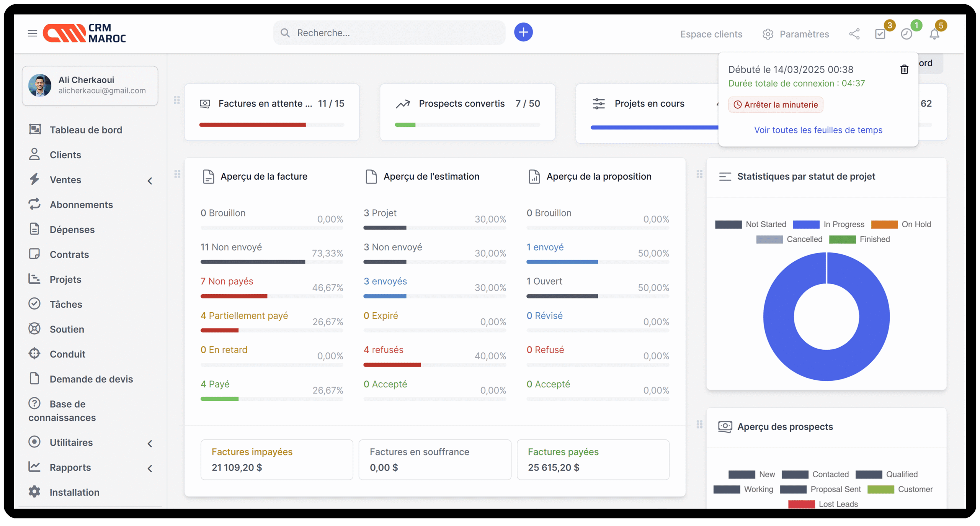Click Arrêter la minuterie button
The height and width of the screenshot is (526, 980).
(776, 105)
